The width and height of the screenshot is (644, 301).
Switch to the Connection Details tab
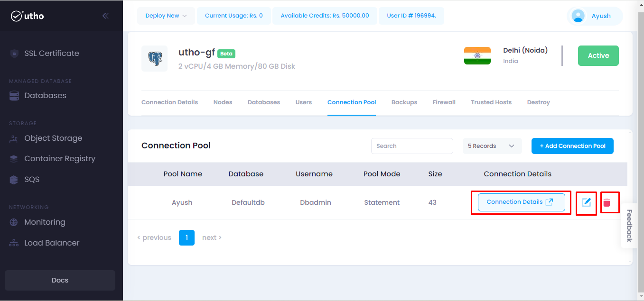[169, 102]
